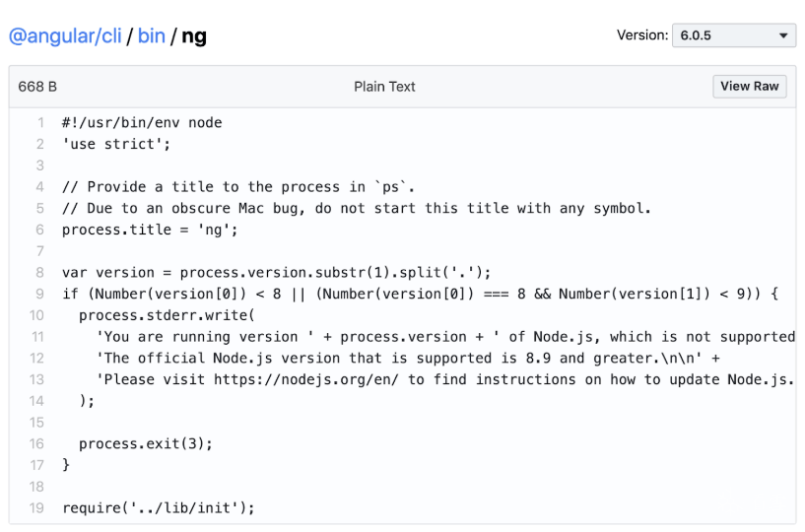
Task: Click line number 9 in the gutter
Action: 40,294
